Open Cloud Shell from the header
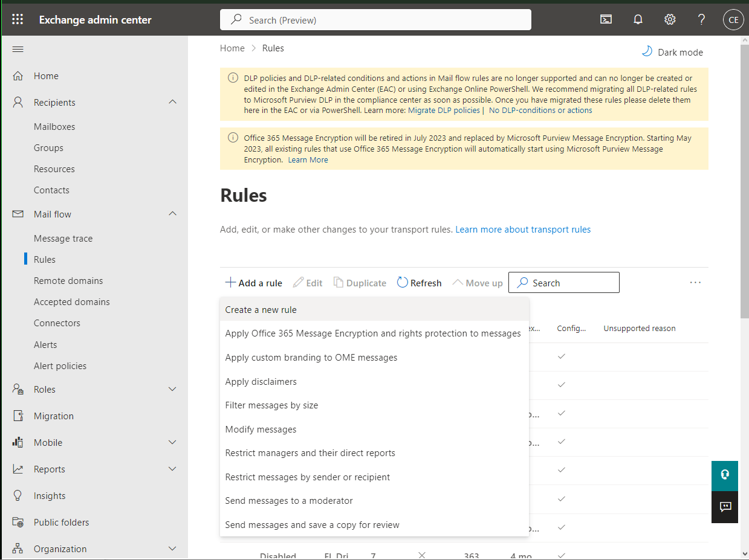Image resolution: width=749 pixels, height=560 pixels. [x=606, y=19]
